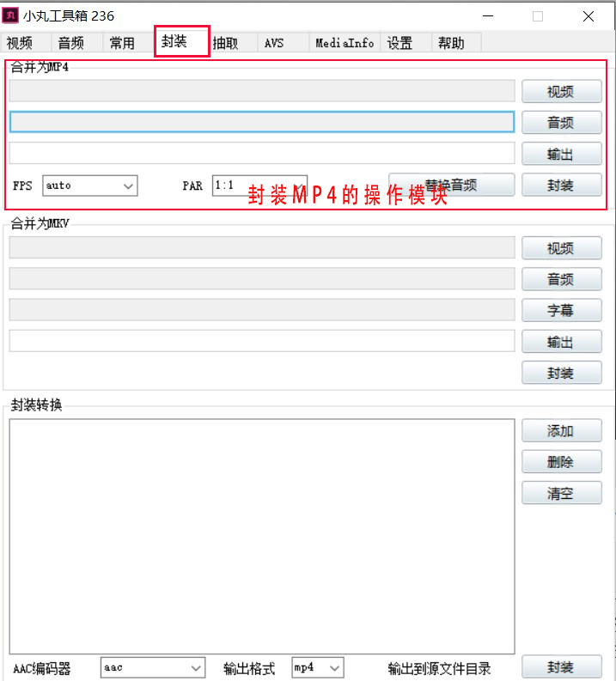The width and height of the screenshot is (616, 681).
Task: Expand the FPS auto dropdown
Action: (x=90, y=185)
